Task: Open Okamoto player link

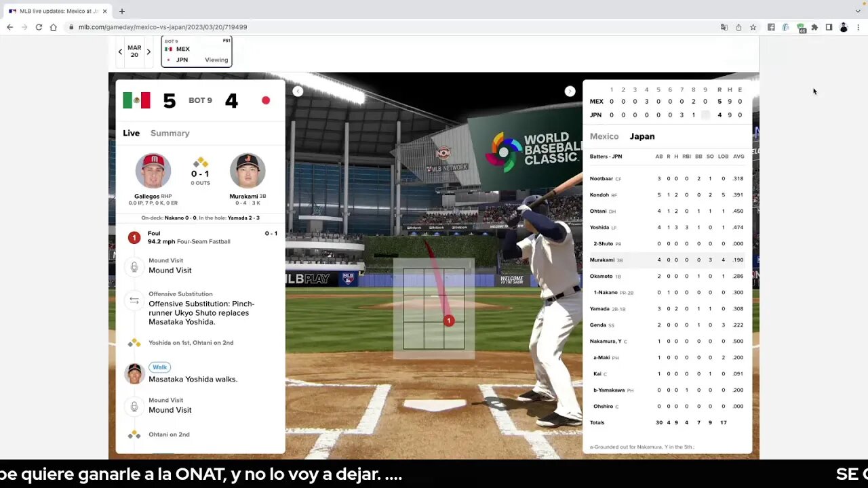Action: (601, 276)
